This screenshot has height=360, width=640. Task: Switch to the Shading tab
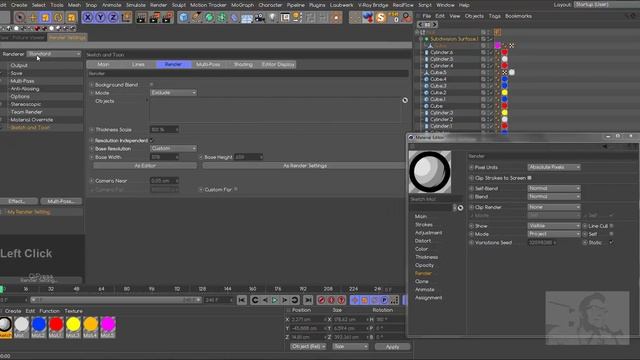243,64
